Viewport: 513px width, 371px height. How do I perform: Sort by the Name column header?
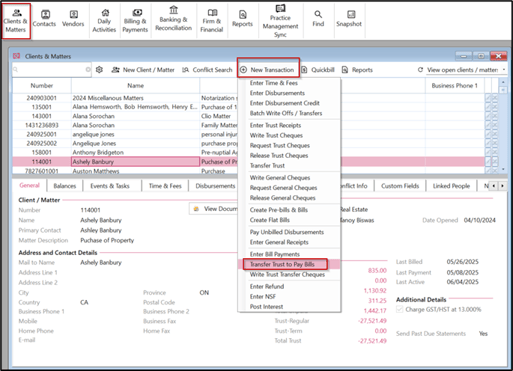tap(135, 86)
